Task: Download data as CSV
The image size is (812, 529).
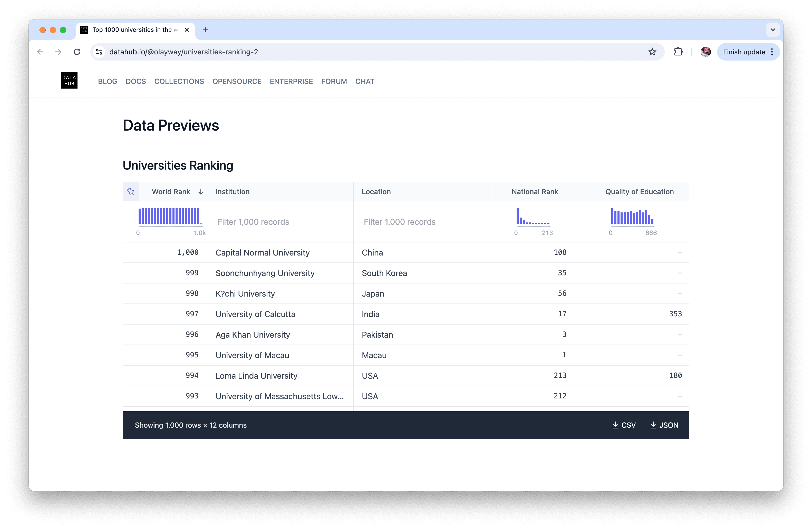Action: 624,425
